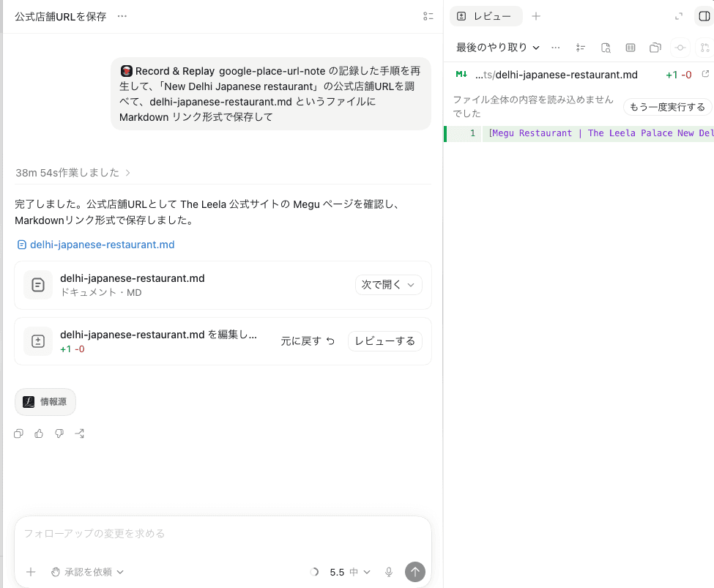The height and width of the screenshot is (588, 714).
Task: Click the context usage ring indicator
Action: coord(314,572)
